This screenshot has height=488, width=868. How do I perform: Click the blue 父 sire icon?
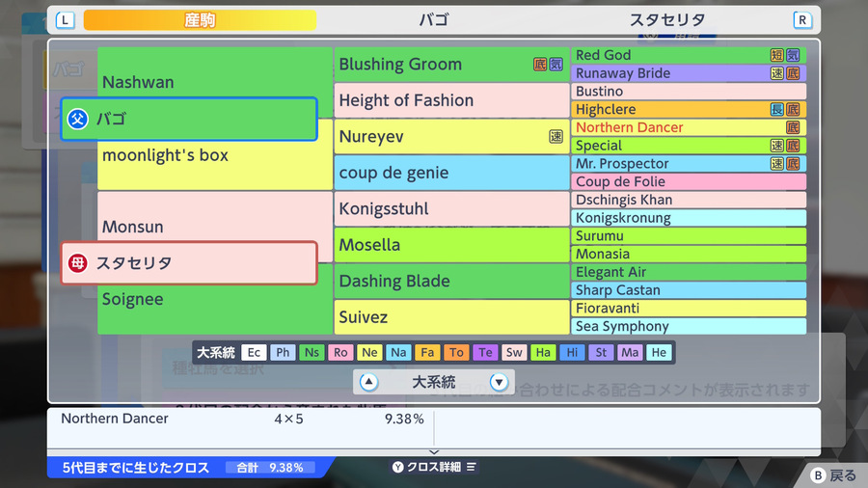click(x=77, y=119)
